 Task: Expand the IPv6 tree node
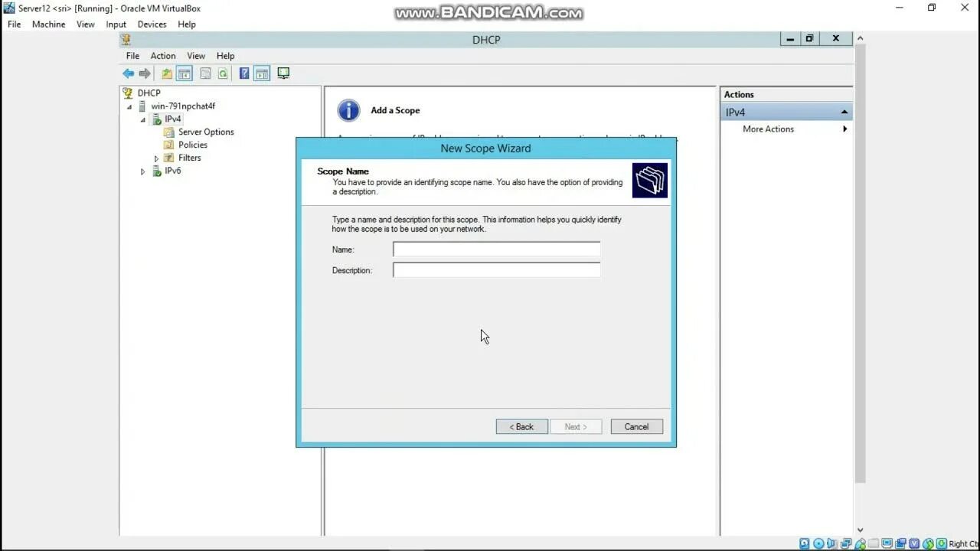click(x=142, y=171)
